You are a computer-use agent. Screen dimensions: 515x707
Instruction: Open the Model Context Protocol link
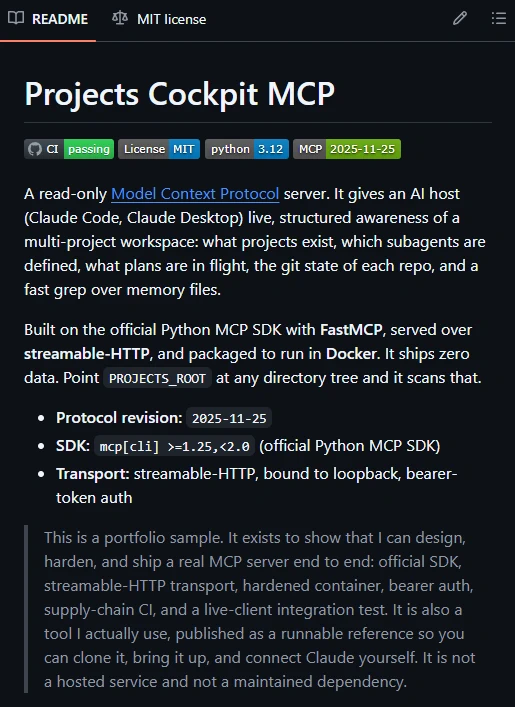pos(195,194)
